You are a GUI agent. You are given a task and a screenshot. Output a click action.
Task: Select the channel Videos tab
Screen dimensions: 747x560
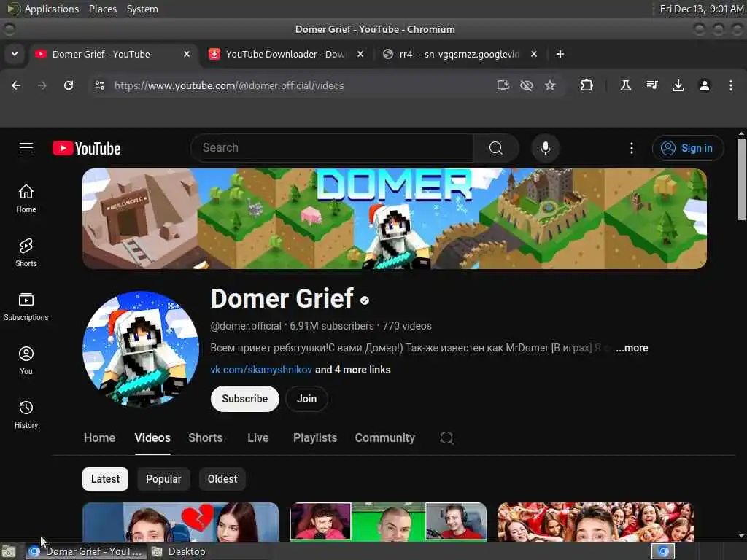pyautogui.click(x=152, y=437)
